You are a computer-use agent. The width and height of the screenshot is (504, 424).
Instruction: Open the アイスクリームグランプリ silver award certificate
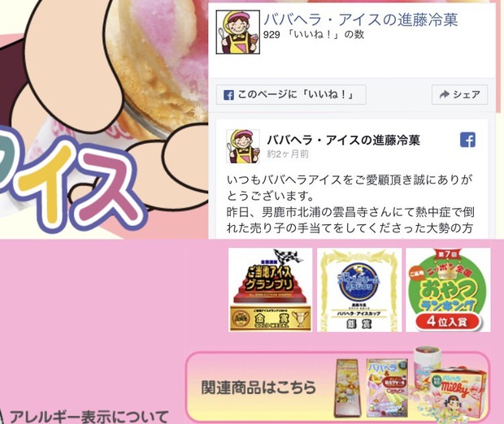point(359,290)
